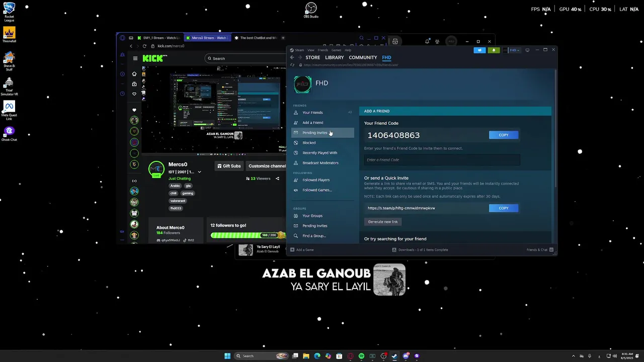Copy your Steam friend code
Viewport: 644px width, 362px height.
504,135
